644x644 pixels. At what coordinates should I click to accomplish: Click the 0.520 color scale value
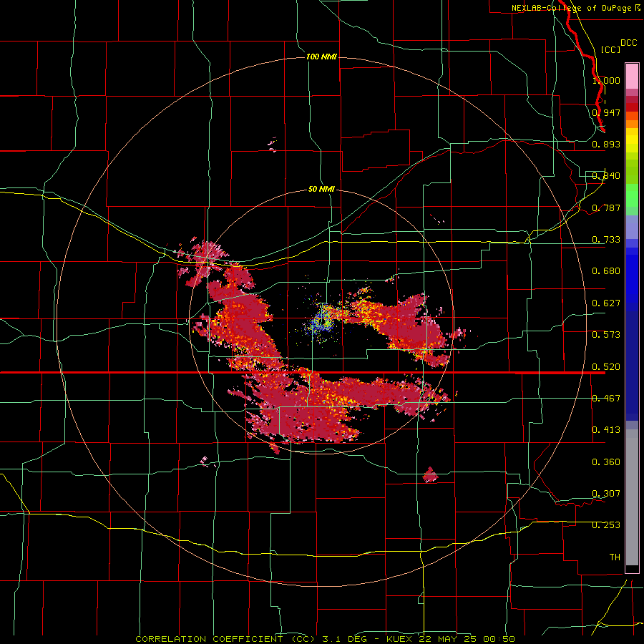pyautogui.click(x=606, y=367)
